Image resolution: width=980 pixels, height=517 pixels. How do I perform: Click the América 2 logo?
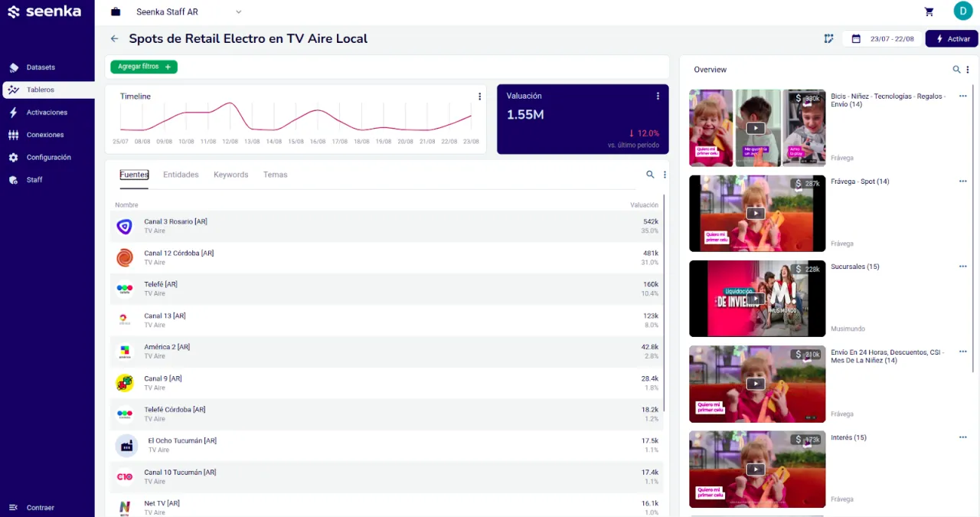tap(124, 352)
